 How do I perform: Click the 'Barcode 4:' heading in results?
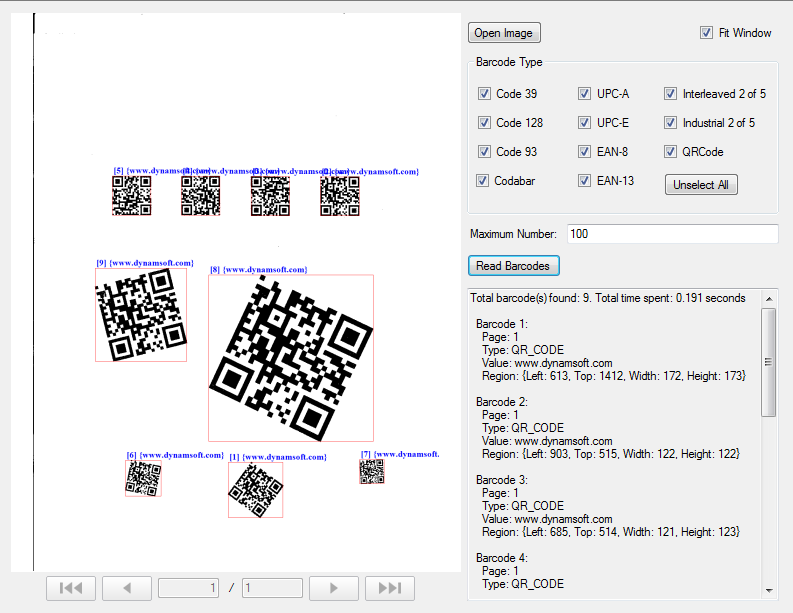502,557
